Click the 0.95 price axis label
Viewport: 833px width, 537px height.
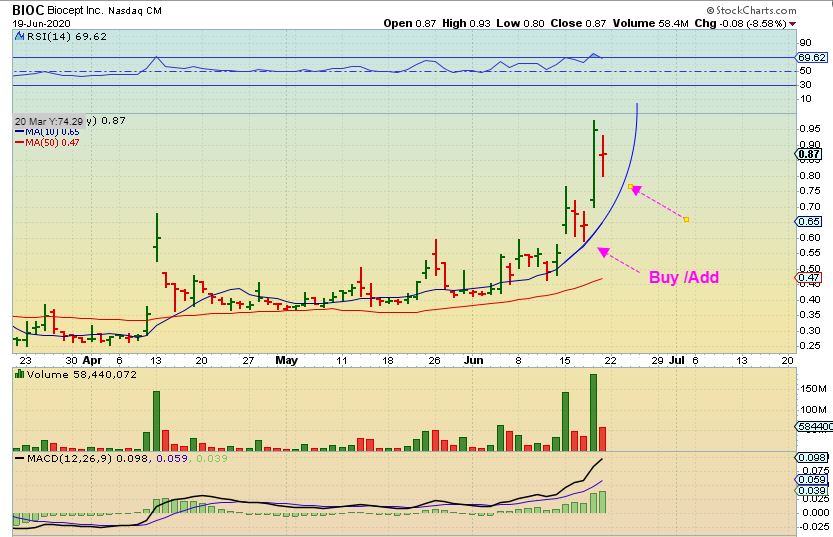(x=810, y=129)
